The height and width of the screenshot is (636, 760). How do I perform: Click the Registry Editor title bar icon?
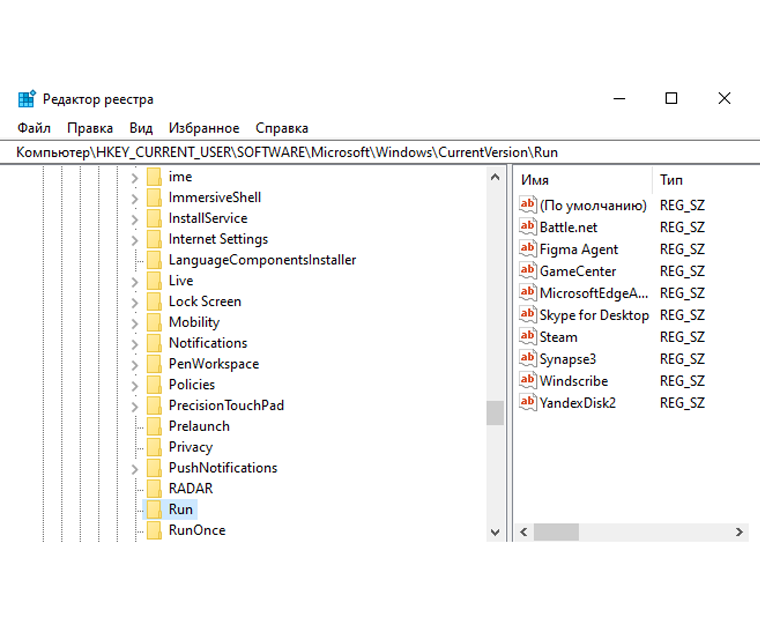click(x=27, y=98)
